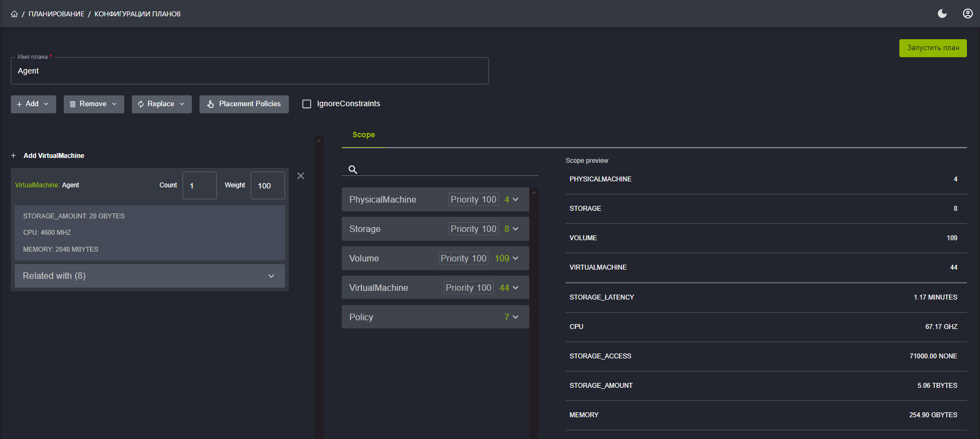The image size is (980, 439).
Task: Click the Add VirtualMachine heading
Action: [x=54, y=156]
